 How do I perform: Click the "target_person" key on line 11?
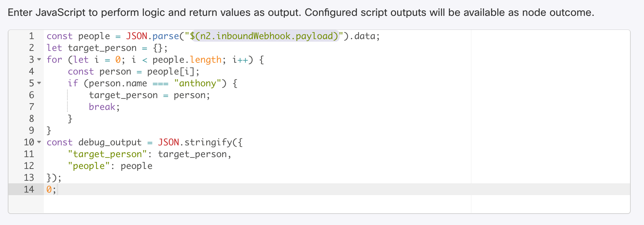[107, 154]
